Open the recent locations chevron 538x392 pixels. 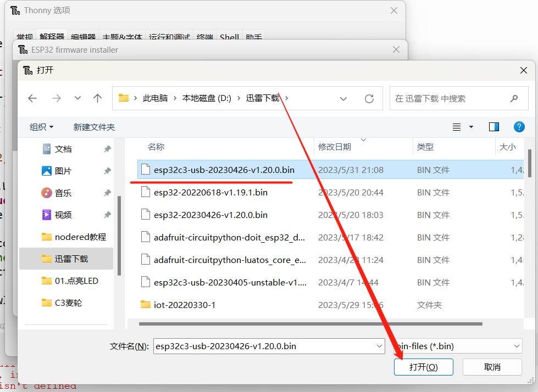click(x=77, y=98)
